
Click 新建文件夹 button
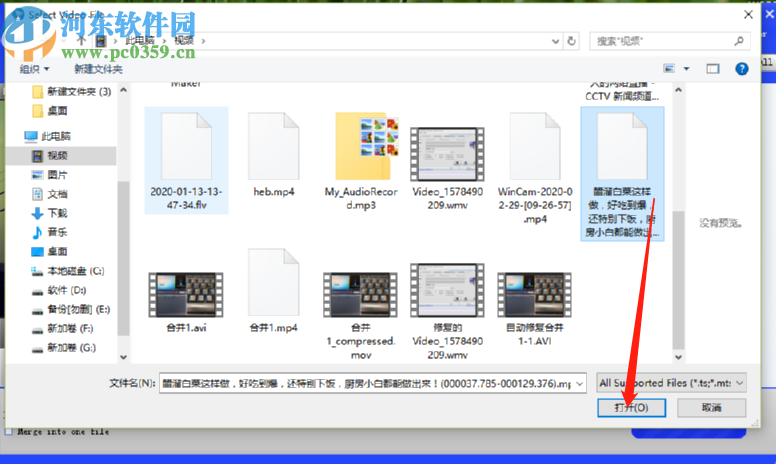[98, 69]
